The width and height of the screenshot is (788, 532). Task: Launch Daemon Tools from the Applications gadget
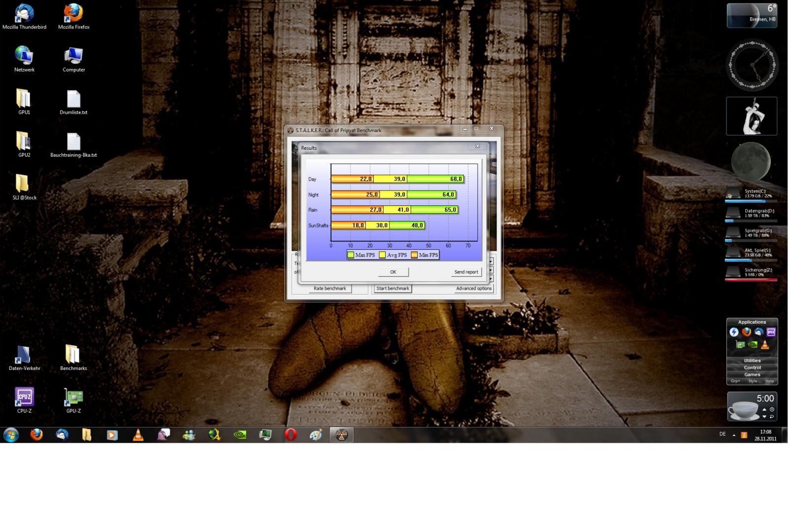tap(734, 332)
